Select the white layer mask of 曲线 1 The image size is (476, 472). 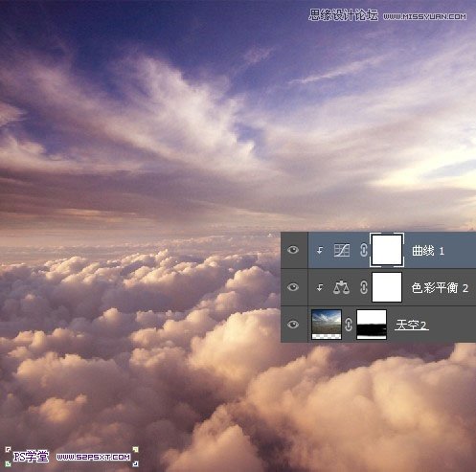point(387,250)
